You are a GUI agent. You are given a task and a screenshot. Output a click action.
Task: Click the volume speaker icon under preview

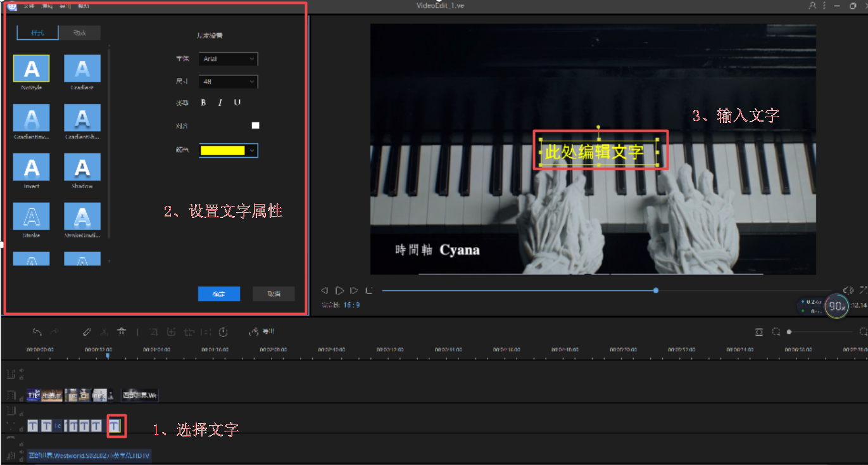(x=848, y=290)
